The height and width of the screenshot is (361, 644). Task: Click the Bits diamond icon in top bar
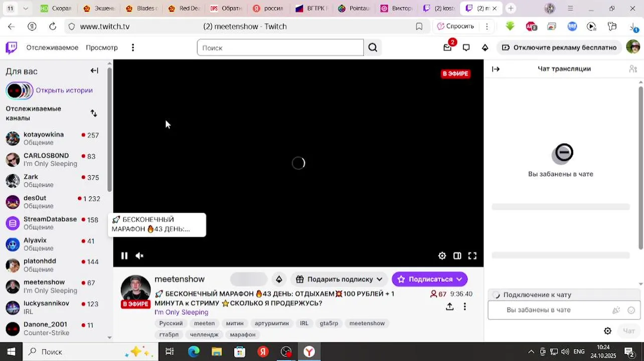point(485,48)
